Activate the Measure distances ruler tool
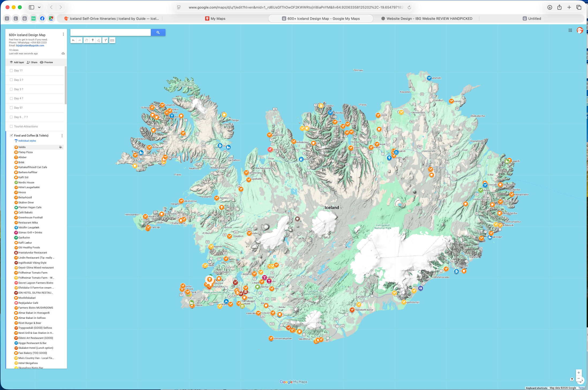The image size is (588, 390). (112, 40)
